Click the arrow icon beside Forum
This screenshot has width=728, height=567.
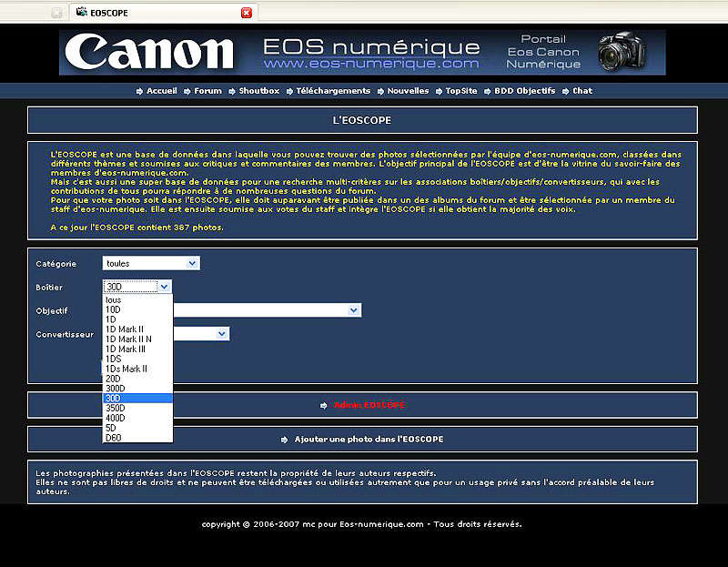click(x=187, y=92)
